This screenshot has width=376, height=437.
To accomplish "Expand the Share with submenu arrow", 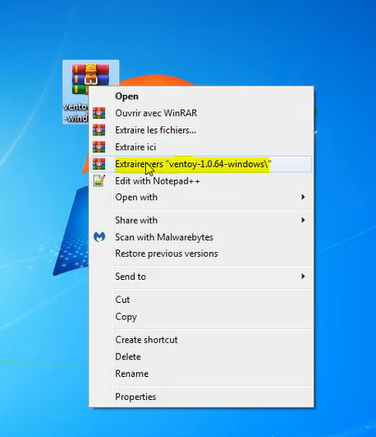I will (303, 220).
